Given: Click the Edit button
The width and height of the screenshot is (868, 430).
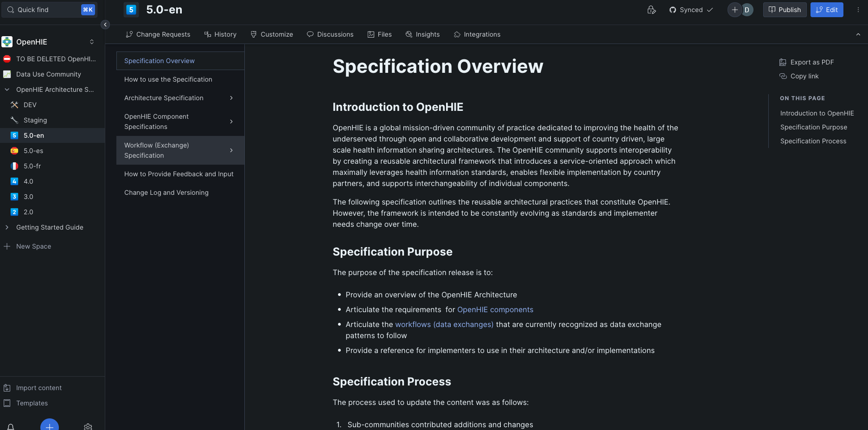Looking at the screenshot, I should pos(827,10).
